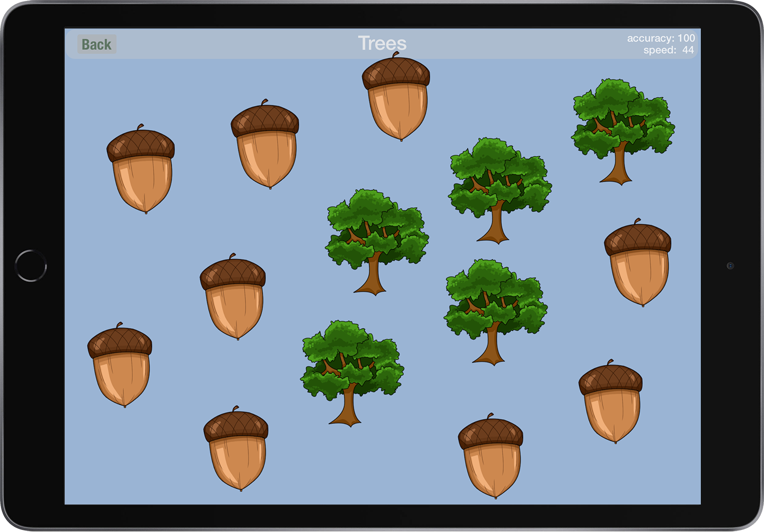Select the acorn in the middle-left area

pos(233,298)
